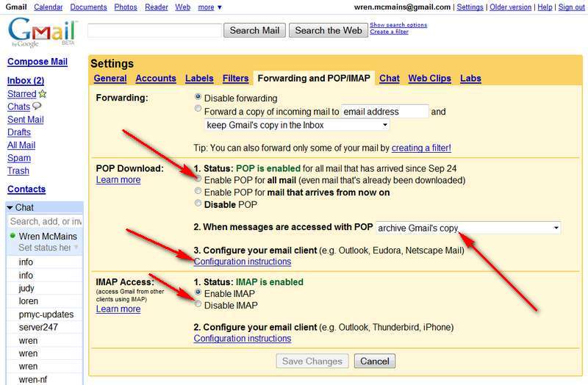Viewport: 588px width, 385px height.
Task: Click the Search Mail button
Action: pyautogui.click(x=254, y=30)
